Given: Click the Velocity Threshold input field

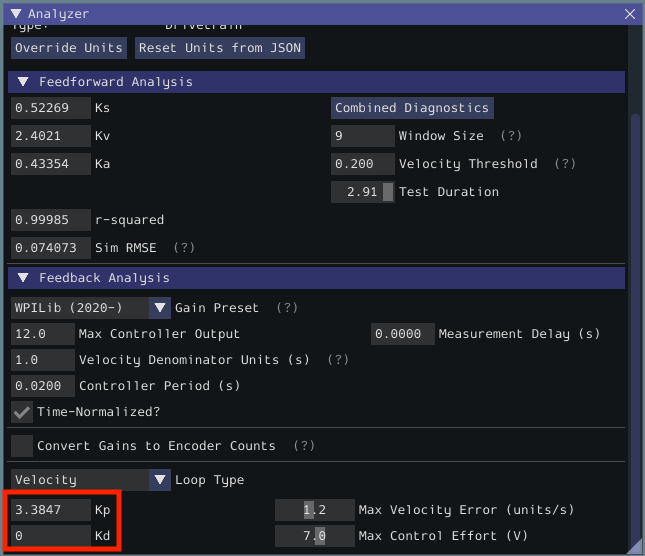Looking at the screenshot, I should click(x=363, y=164).
